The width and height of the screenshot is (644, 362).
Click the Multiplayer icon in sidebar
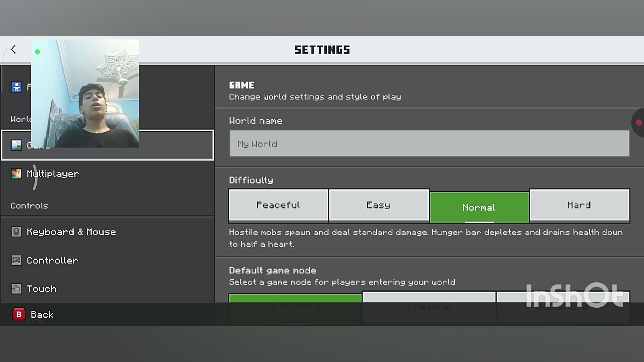16,174
